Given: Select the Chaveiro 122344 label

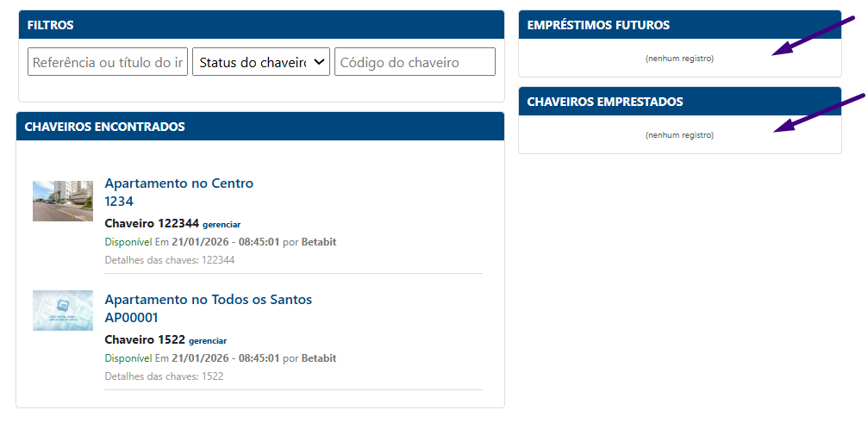Looking at the screenshot, I should pos(152,224).
